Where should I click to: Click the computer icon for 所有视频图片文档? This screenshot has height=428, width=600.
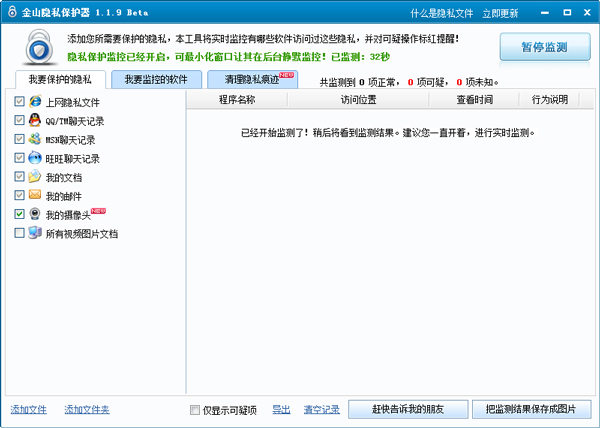coord(35,233)
